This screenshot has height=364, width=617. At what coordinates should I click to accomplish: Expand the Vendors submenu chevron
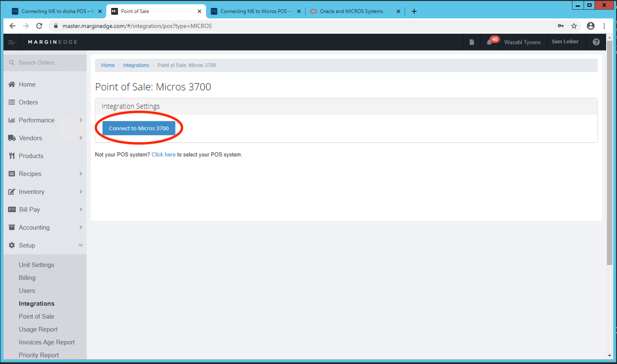click(x=81, y=138)
